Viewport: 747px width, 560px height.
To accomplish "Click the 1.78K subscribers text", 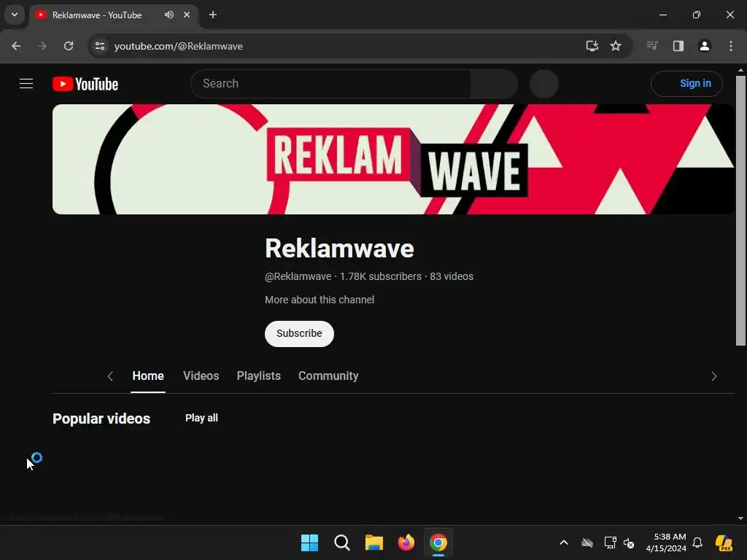I will [x=381, y=276].
